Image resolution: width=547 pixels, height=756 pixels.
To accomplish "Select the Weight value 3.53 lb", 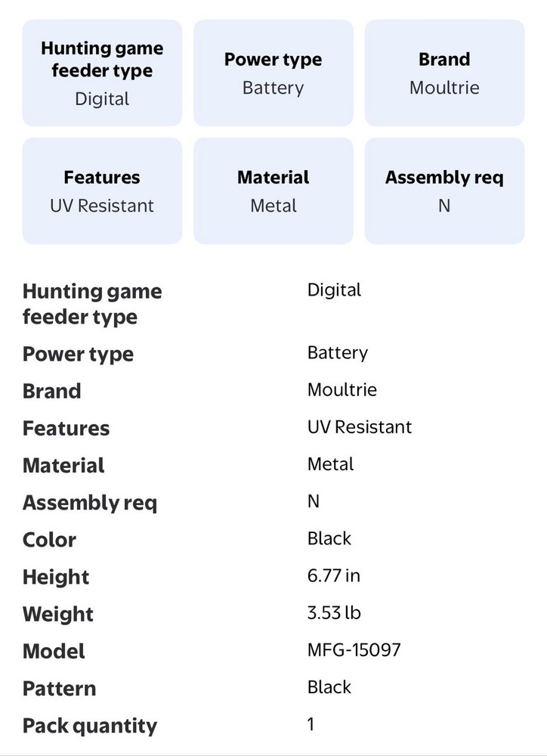I will point(334,612).
